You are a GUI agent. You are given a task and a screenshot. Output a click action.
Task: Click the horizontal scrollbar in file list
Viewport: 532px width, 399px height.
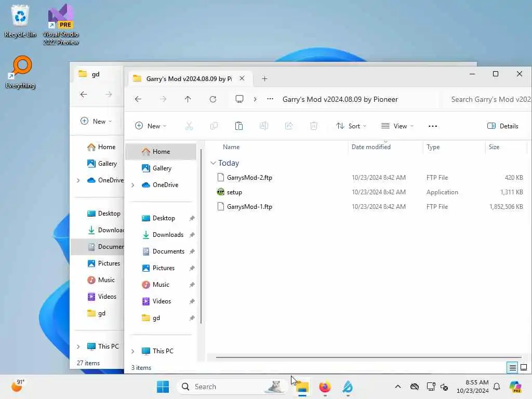pyautogui.click(x=368, y=357)
